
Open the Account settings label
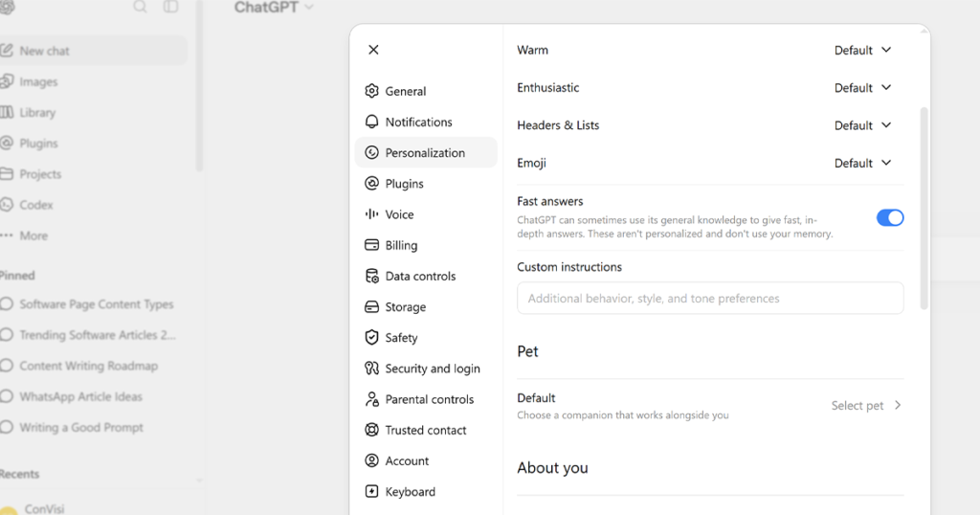(x=407, y=460)
